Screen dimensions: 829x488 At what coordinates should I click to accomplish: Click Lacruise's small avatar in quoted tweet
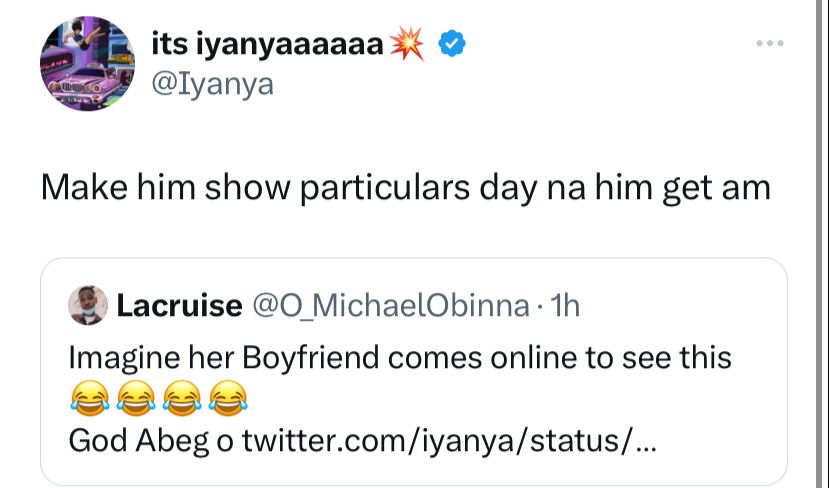coord(87,305)
